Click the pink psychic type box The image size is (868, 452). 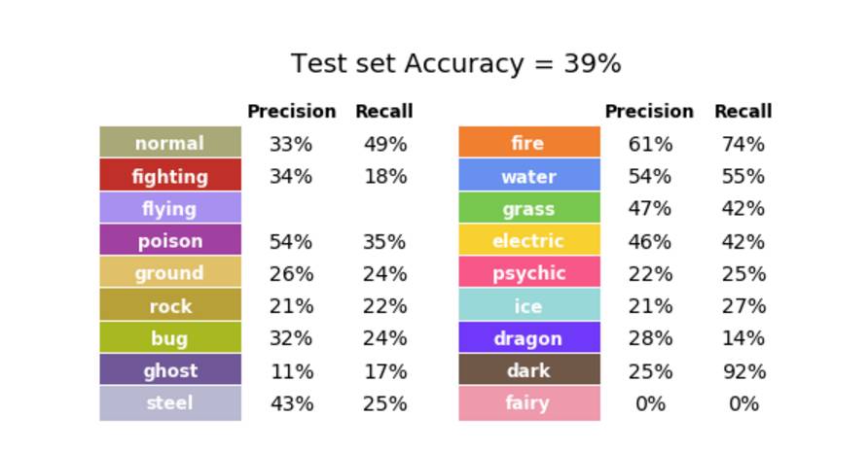528,273
